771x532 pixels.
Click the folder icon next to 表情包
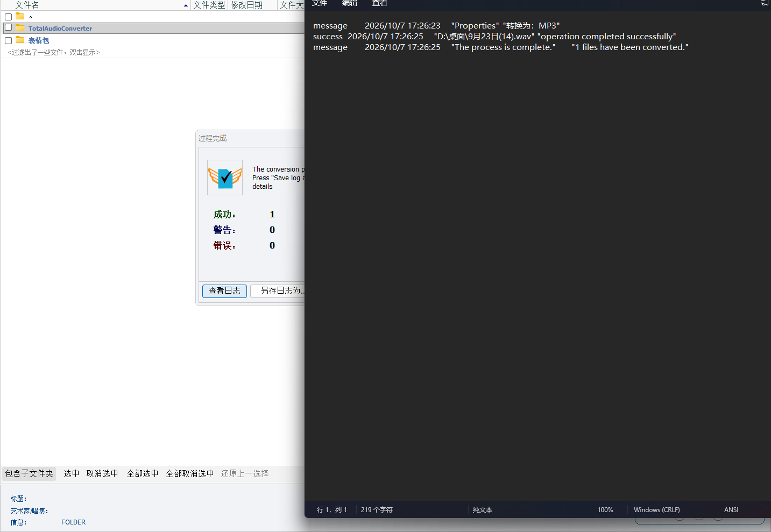[x=20, y=40]
